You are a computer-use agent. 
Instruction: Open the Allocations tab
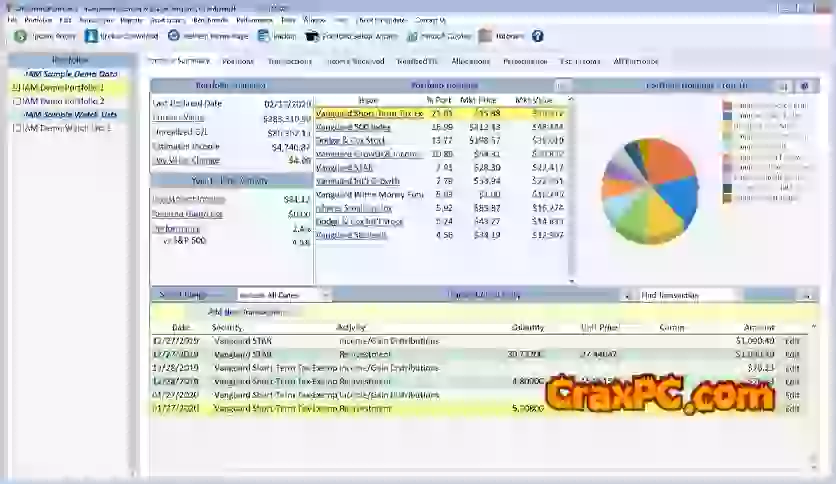(x=470, y=62)
